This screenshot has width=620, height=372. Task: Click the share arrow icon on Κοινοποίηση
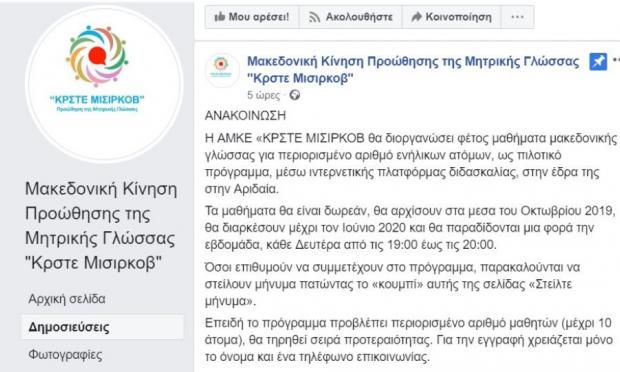point(416,17)
